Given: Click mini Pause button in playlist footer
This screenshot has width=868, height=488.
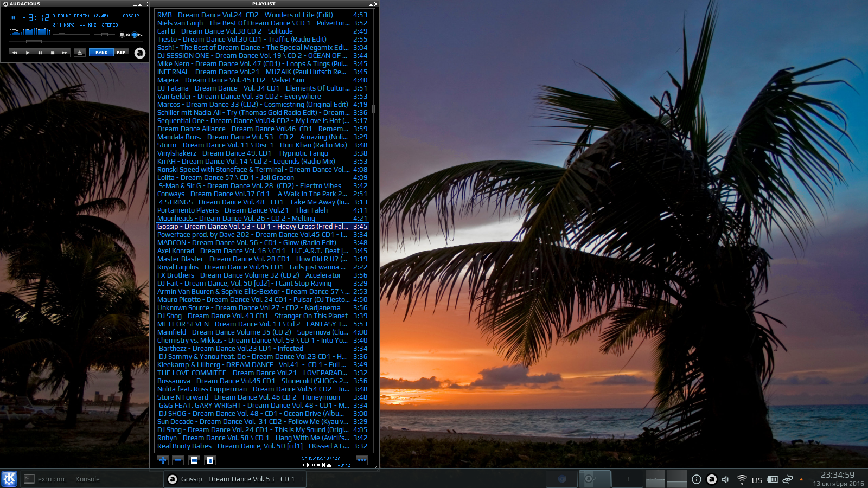Looking at the screenshot, I should pyautogui.click(x=314, y=465).
